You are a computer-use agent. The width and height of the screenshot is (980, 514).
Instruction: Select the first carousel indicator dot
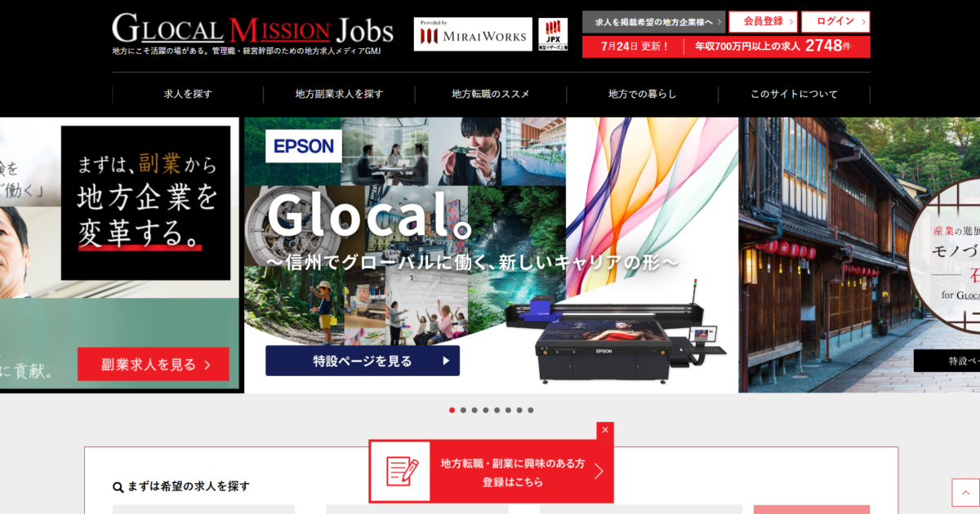coord(452,410)
